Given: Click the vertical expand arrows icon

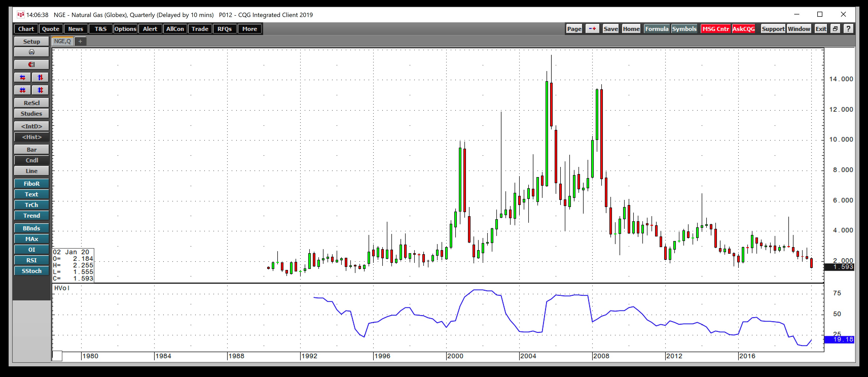Looking at the screenshot, I should 41,78.
